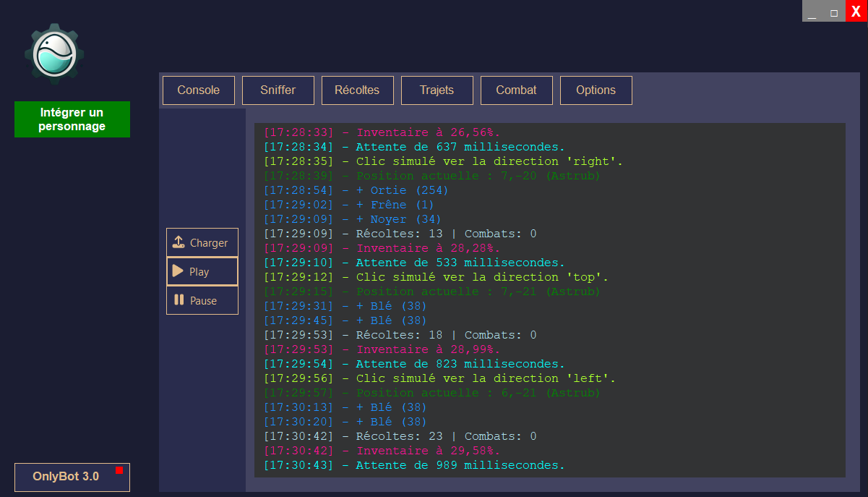Close the window with red X
This screenshot has width=868, height=497.
coord(856,11)
